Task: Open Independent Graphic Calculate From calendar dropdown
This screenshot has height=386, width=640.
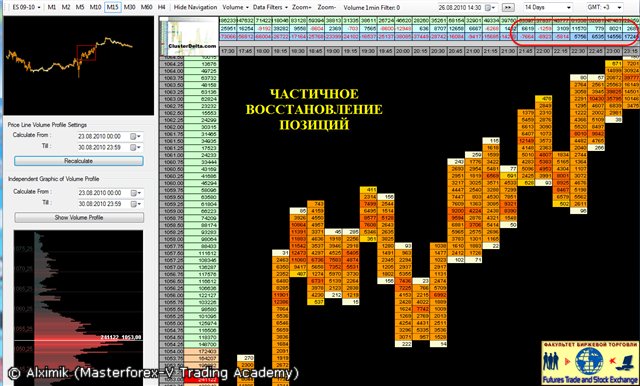Action: tap(136, 193)
